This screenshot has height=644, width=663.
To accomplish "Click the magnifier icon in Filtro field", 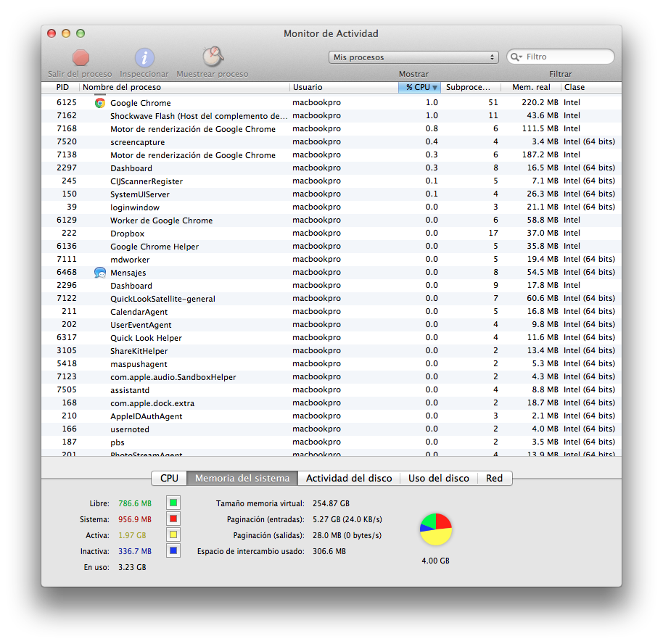I will (x=516, y=57).
